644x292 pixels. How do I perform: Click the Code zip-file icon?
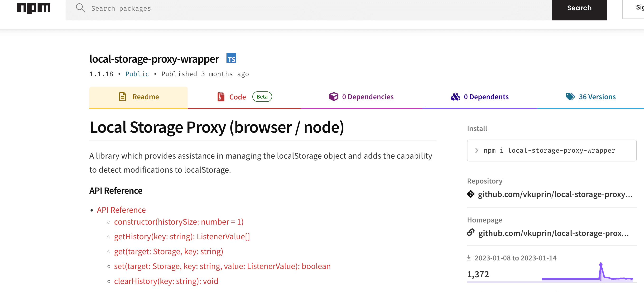(x=221, y=97)
